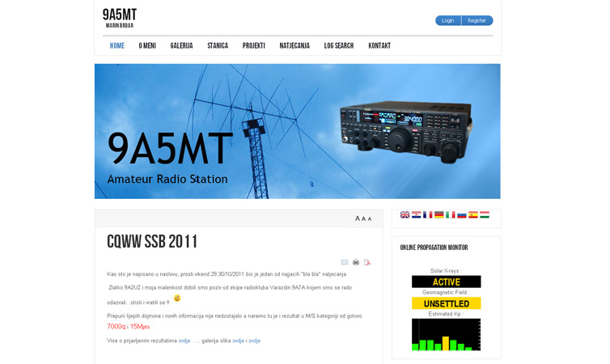Choose the French flag translation
Image resolution: width=610 pixels, height=364 pixels.
[427, 215]
